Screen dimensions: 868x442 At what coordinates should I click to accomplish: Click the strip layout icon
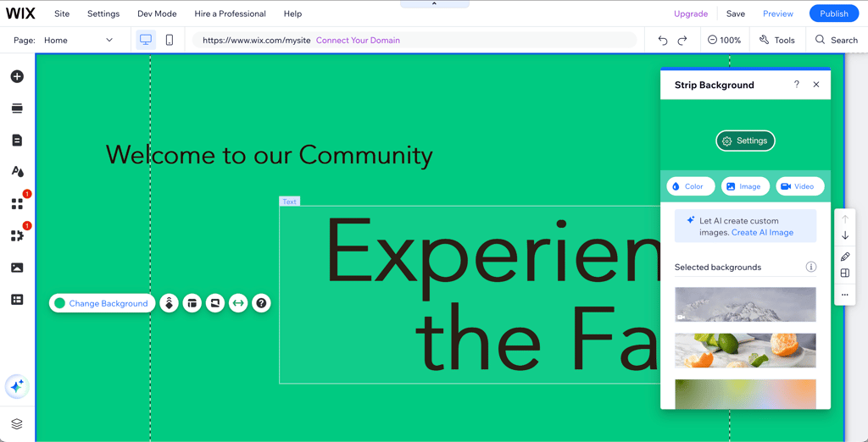tap(192, 303)
